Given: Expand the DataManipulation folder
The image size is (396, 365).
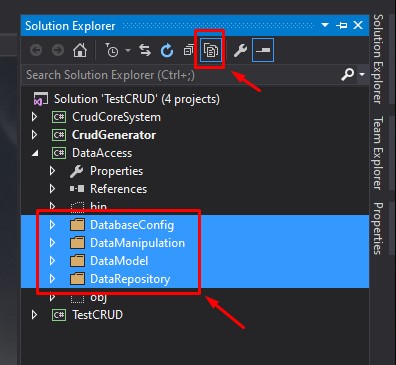Looking at the screenshot, I should (x=52, y=243).
